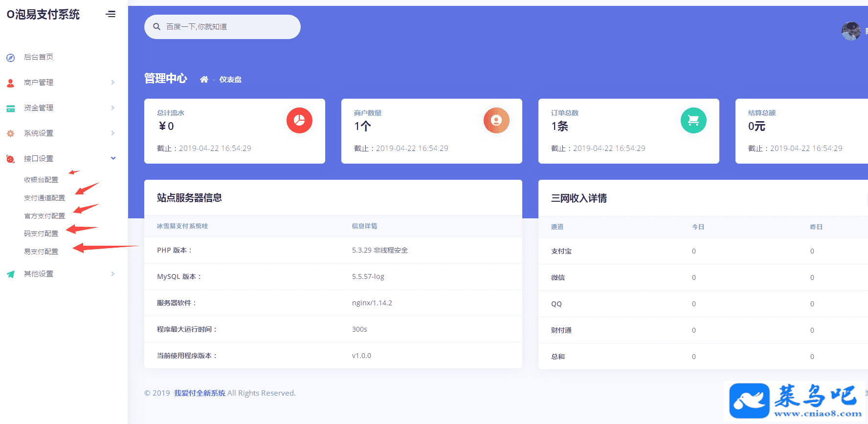Click the compass icon beside 后台首页
This screenshot has width=868, height=424.
point(10,58)
